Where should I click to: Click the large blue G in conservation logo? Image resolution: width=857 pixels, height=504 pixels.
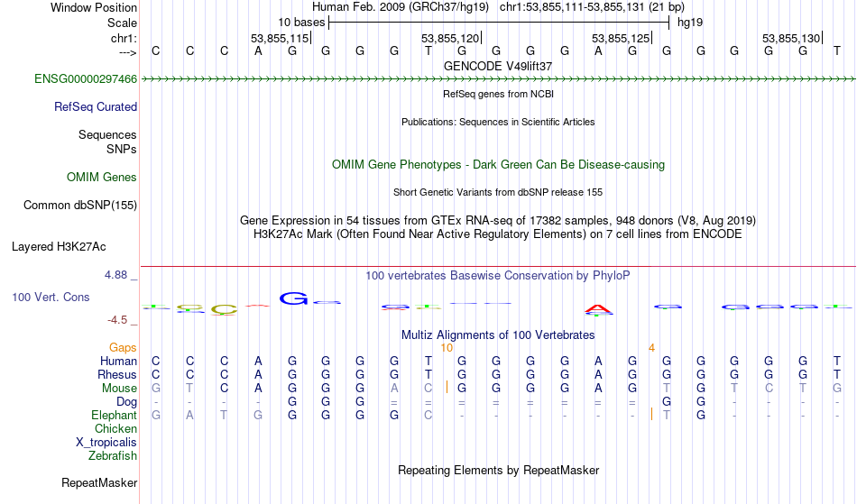coord(293,298)
